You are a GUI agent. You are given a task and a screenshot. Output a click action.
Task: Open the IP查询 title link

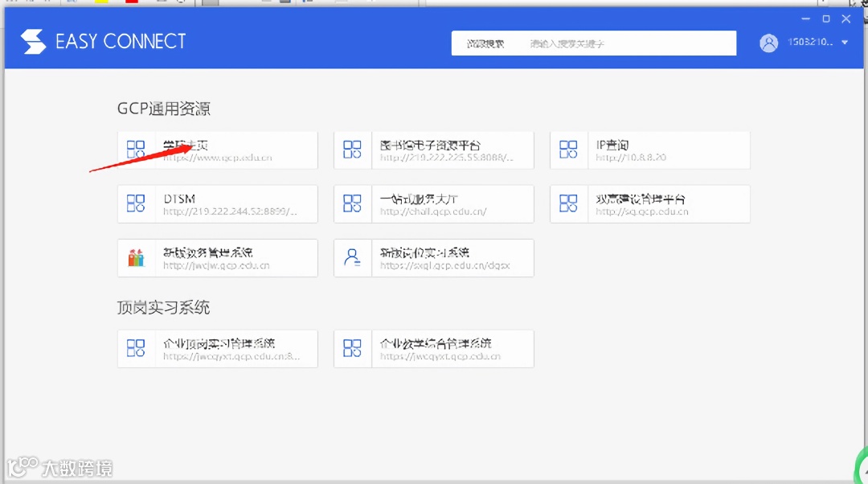pos(612,145)
